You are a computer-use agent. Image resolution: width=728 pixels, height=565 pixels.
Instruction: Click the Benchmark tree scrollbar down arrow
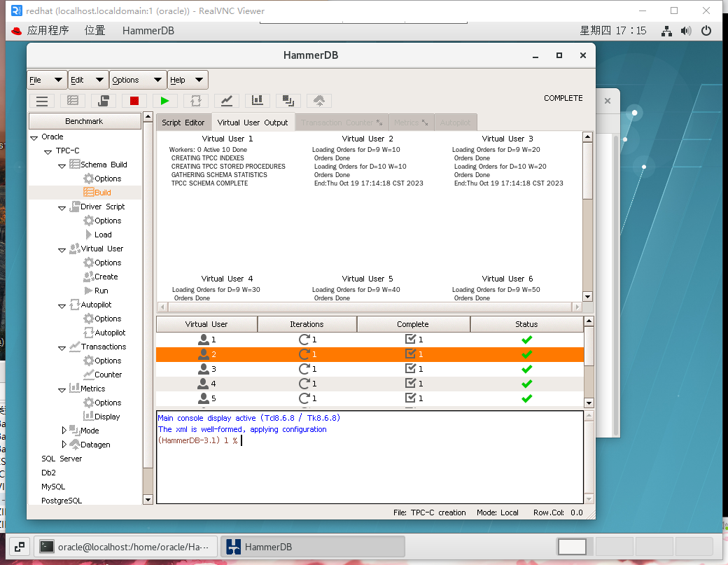tap(148, 500)
